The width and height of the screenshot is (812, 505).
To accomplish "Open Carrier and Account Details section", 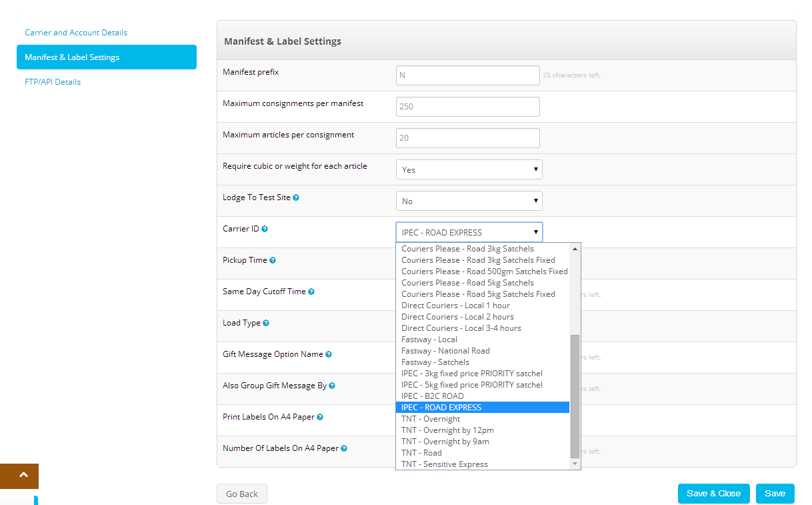I will tap(76, 33).
